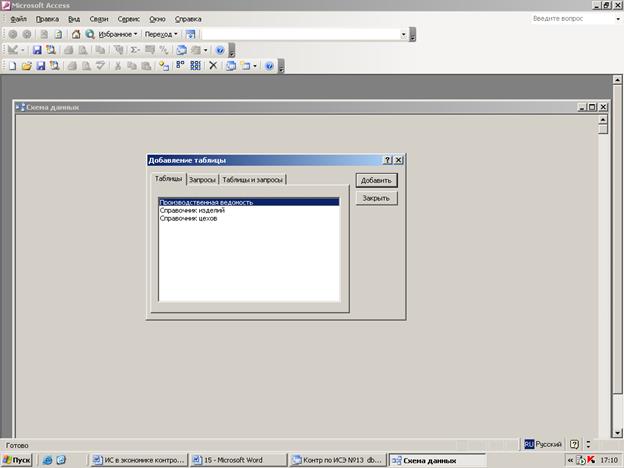Switch to ИС в экономике taskbar button
Image resolution: width=624 pixels, height=468 pixels.
click(138, 460)
